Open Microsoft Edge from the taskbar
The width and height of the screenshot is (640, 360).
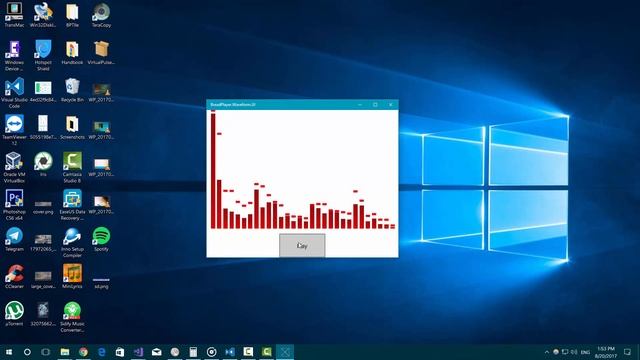(102, 352)
